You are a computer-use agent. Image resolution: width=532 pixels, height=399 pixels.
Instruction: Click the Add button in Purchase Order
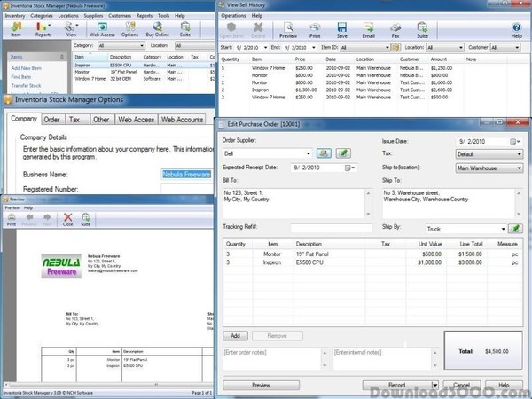point(236,335)
